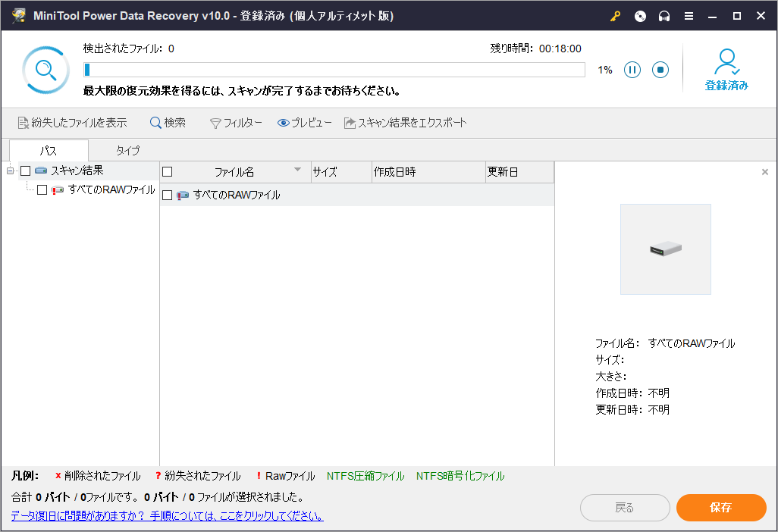Click the RAW files icon in the tree
This screenshot has height=532, width=778.
coord(58,190)
